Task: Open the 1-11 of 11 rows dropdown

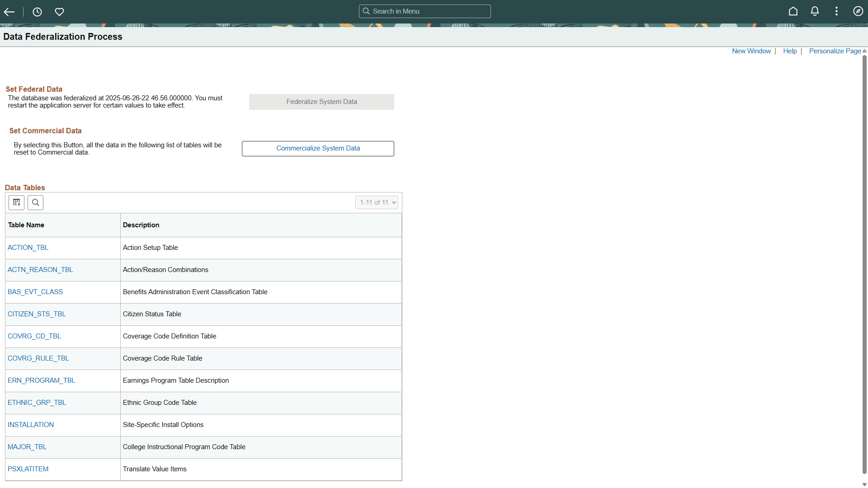Action: 377,202
